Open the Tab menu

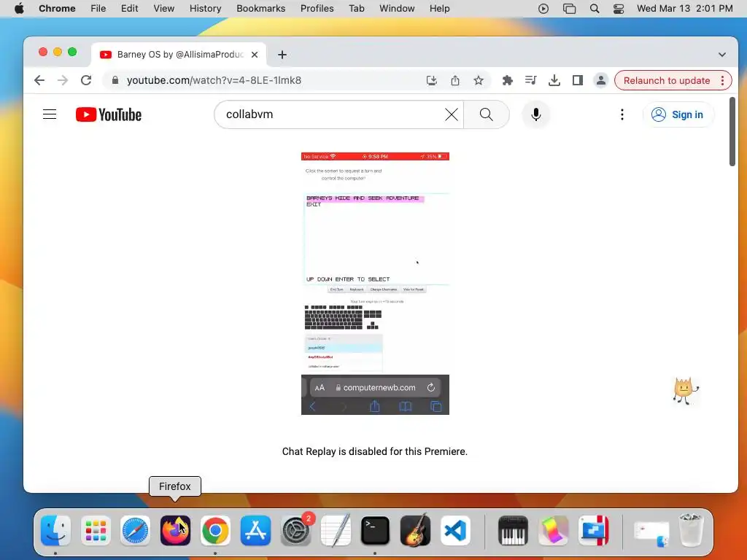pos(356,9)
